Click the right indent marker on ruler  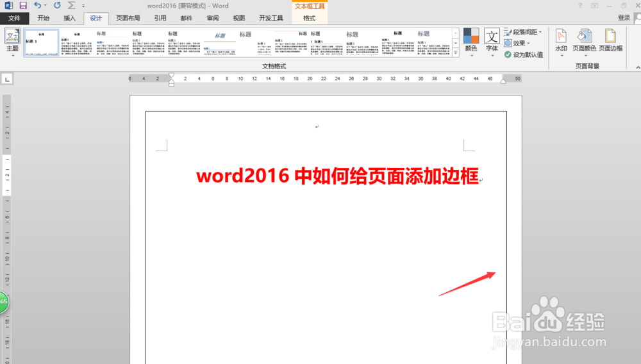503,81
